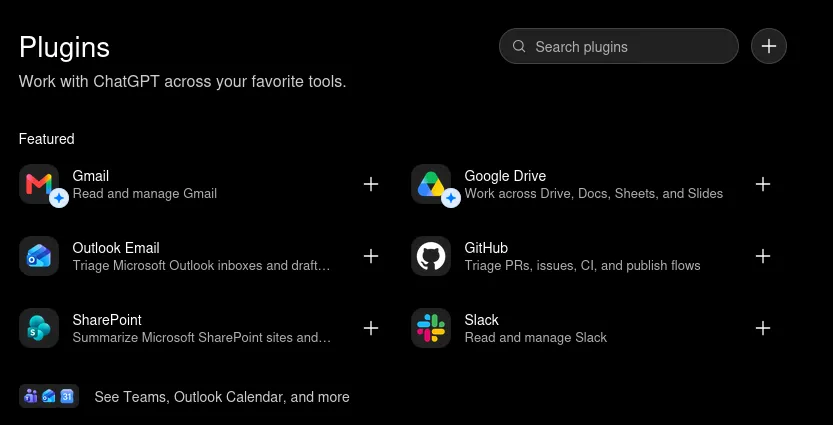Click 'Triage Microsoft Outlook inboxes' description
The height and width of the screenshot is (425, 833).
tap(201, 265)
